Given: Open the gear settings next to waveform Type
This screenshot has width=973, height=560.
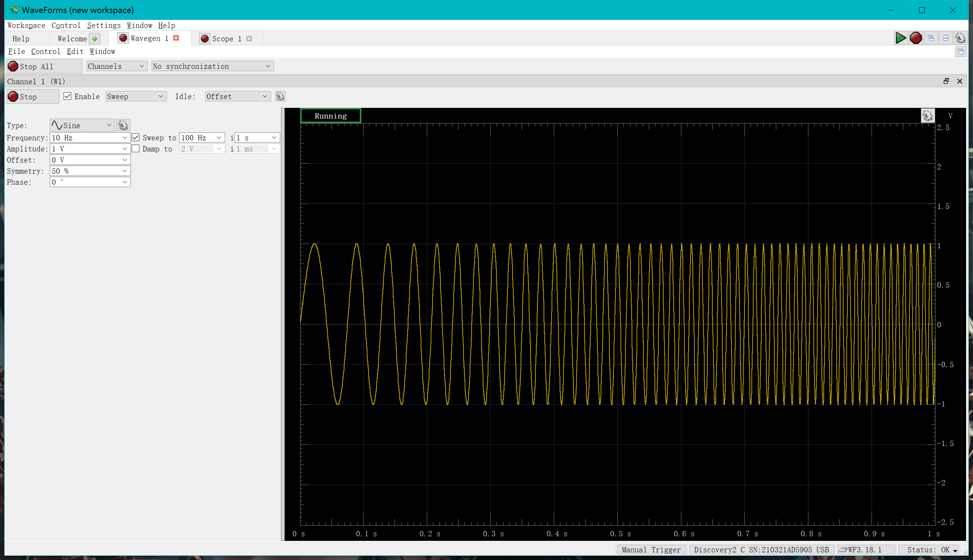Looking at the screenshot, I should click(123, 125).
